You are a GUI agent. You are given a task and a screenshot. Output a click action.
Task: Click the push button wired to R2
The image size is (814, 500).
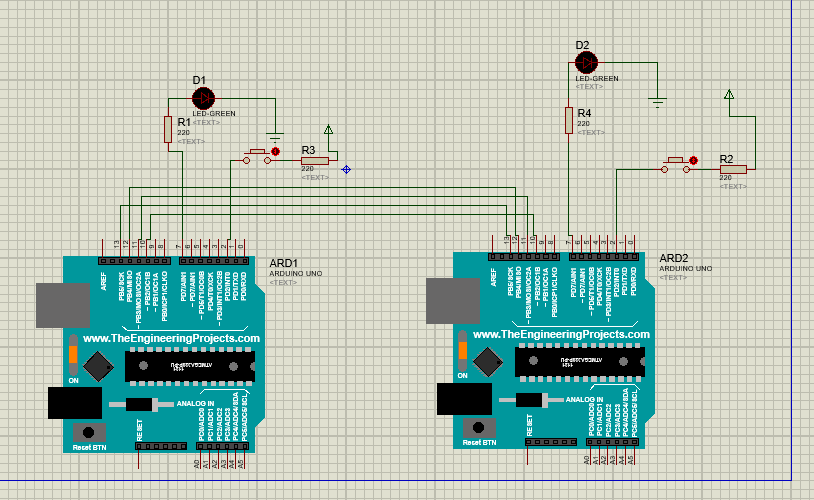(x=675, y=165)
